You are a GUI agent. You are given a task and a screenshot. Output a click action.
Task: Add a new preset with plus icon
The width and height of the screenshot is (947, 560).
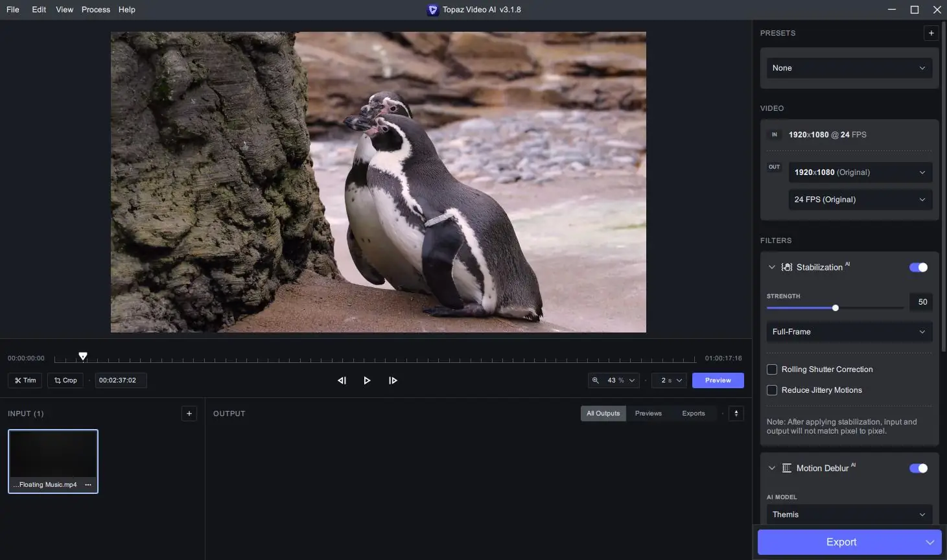[x=931, y=33]
